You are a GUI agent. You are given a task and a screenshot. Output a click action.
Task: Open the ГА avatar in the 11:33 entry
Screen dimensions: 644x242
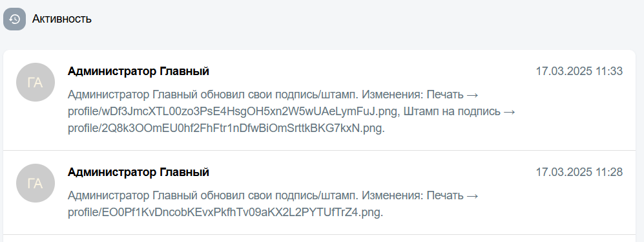tap(36, 82)
